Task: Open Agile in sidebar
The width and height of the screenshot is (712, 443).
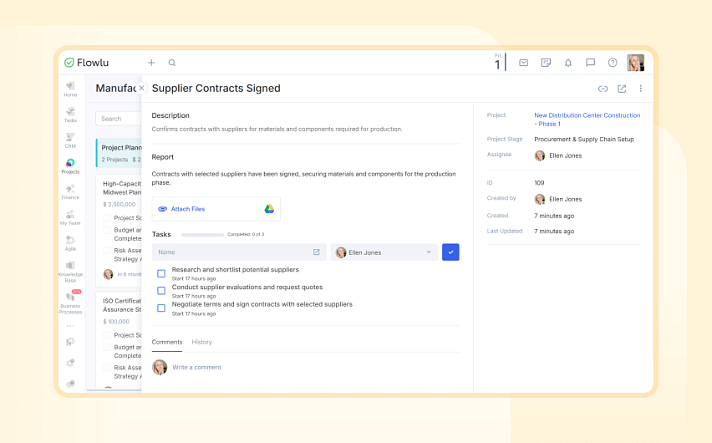Action: click(70, 243)
